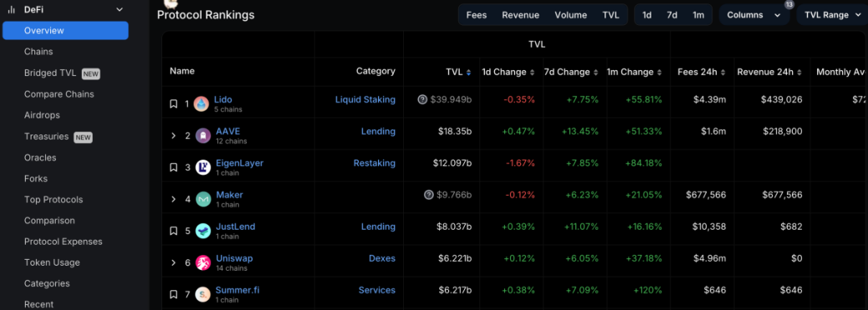Open the Liquid Staking category link
868x310 pixels.
point(365,99)
